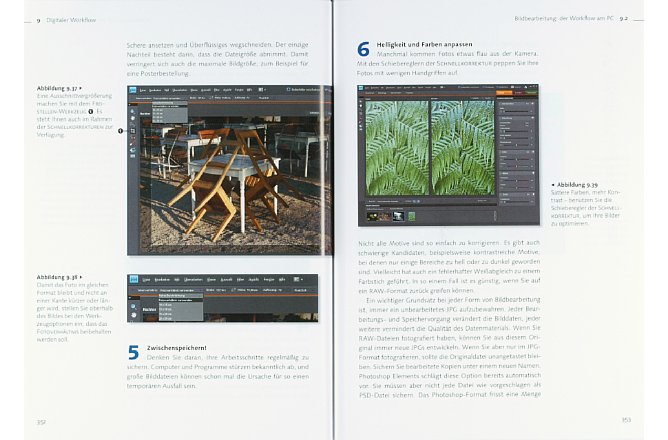The height and width of the screenshot is (440, 668).
Task: Click the sharpen slider at the bottom of the fern panel
Action: [516, 202]
